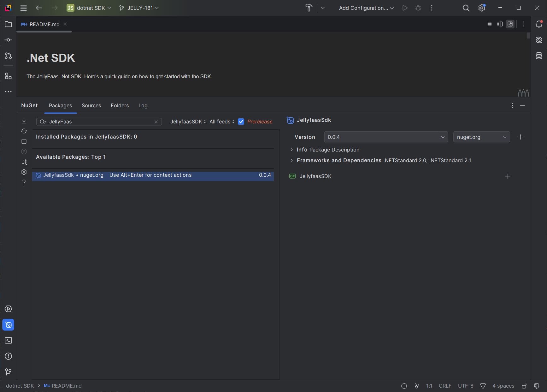Image resolution: width=547 pixels, height=392 pixels.
Task: Click 4 spaces indent in status bar
Action: (x=503, y=386)
